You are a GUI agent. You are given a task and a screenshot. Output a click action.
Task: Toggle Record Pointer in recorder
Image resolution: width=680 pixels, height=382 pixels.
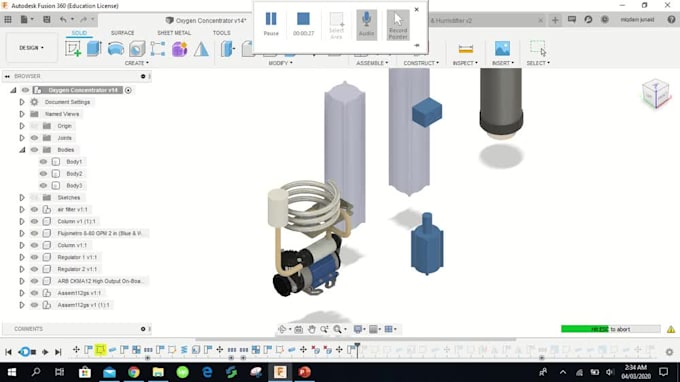point(398,25)
